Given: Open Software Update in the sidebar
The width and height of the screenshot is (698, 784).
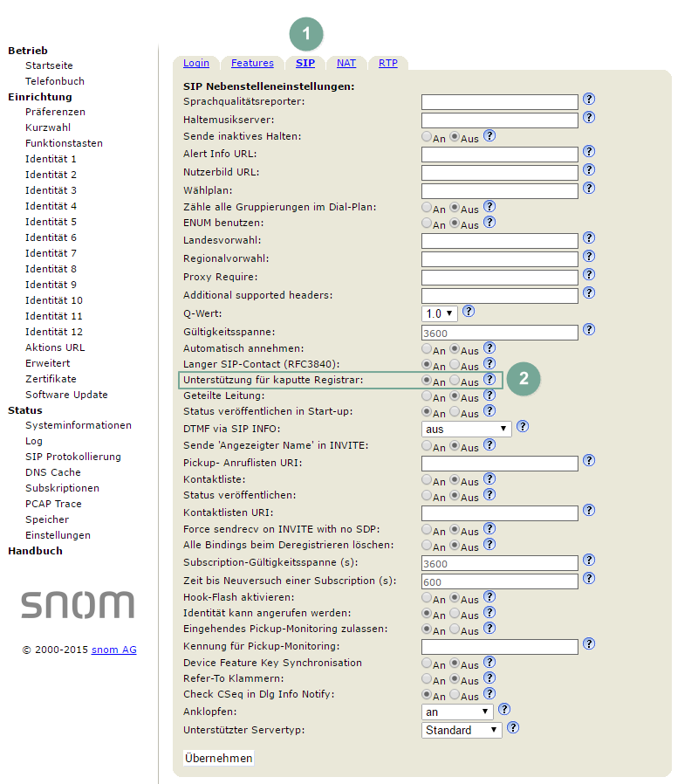Looking at the screenshot, I should tap(66, 395).
